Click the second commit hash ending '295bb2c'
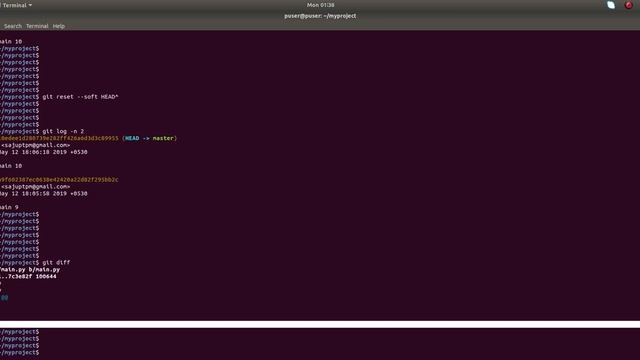The height and width of the screenshot is (360, 640). [59, 180]
